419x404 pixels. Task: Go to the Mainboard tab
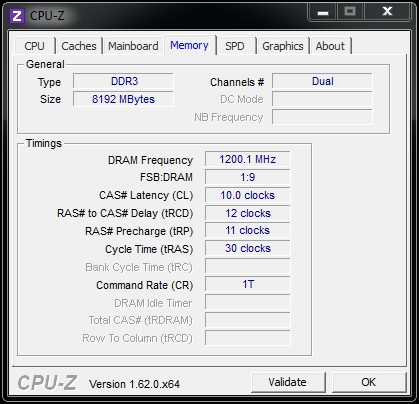(133, 46)
